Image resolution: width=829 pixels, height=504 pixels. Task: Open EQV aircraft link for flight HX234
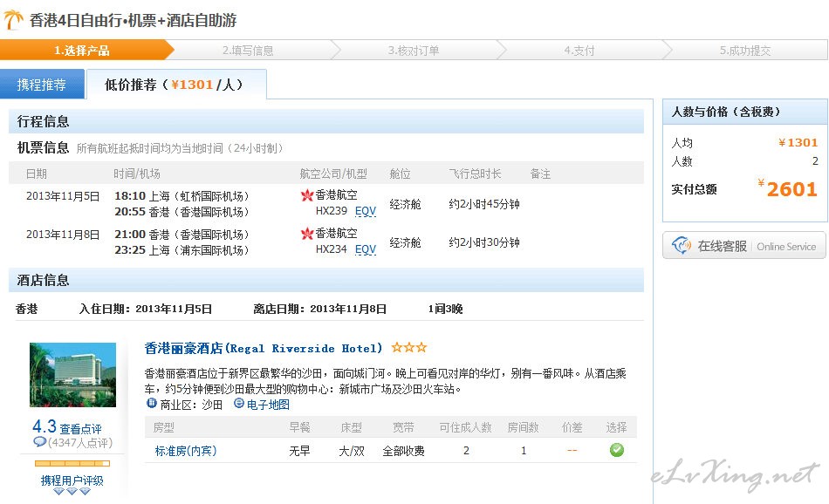pyautogui.click(x=366, y=249)
